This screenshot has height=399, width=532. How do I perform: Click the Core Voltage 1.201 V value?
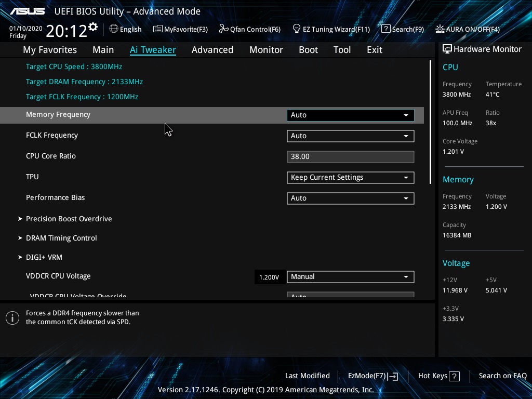click(x=453, y=152)
